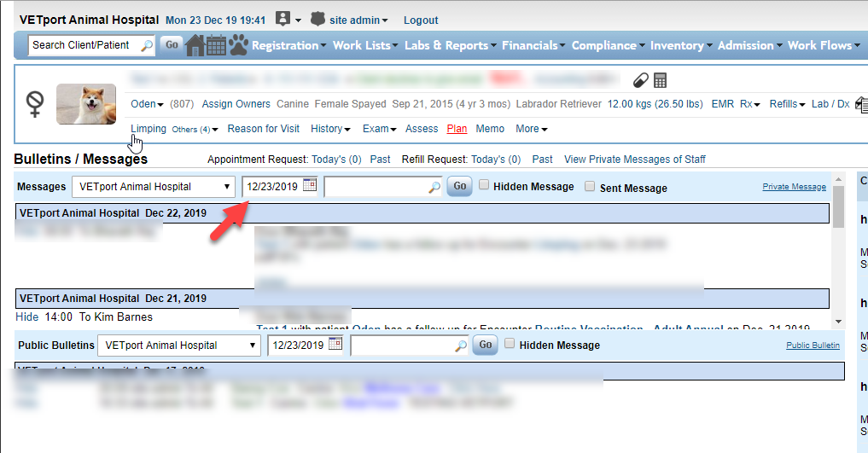Click Refill Request Today's (0) link
The height and width of the screenshot is (453, 868).
(x=496, y=160)
